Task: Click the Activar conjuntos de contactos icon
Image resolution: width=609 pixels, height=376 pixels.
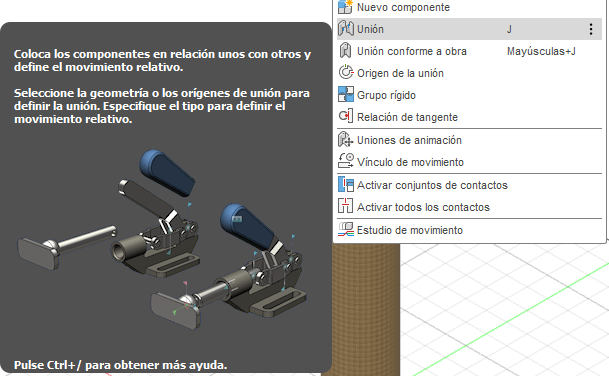Action: point(346,185)
